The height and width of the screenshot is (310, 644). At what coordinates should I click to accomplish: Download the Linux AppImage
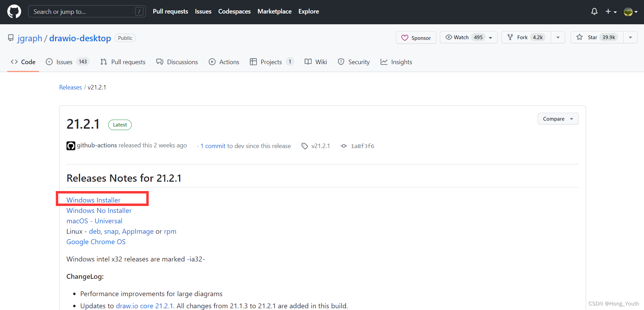pos(138,231)
